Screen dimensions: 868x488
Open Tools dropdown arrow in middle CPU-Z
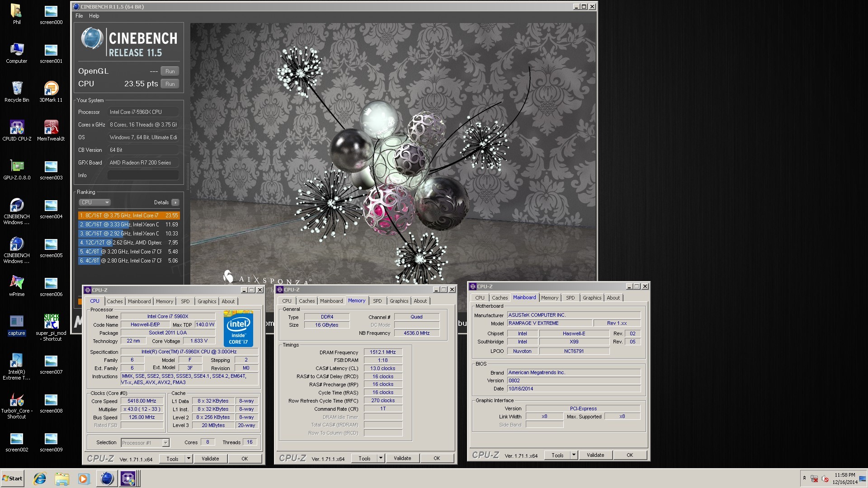(381, 458)
